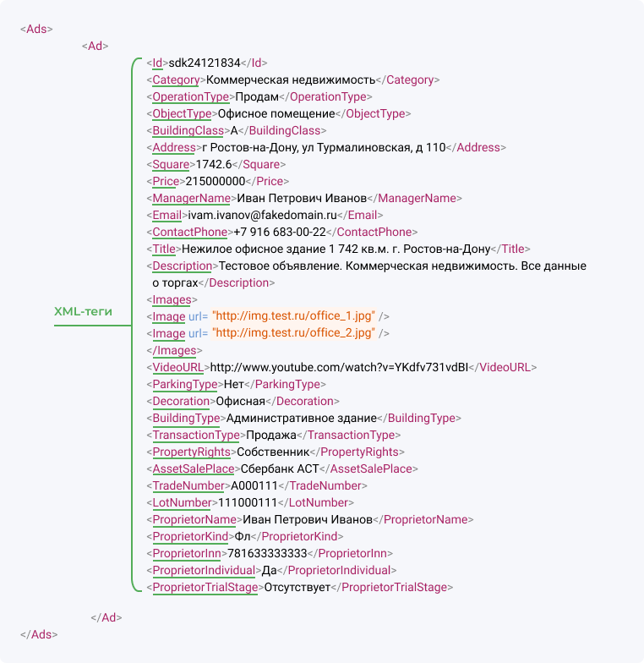Click the closing /BuildingType tag
The height and width of the screenshot is (663, 644).
pyautogui.click(x=419, y=418)
